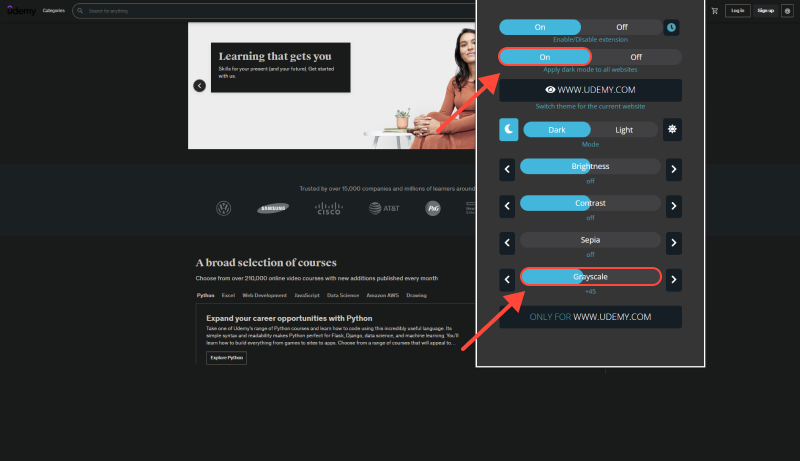Click the moon dark-mode icon
The image size is (800, 461).
coord(509,130)
